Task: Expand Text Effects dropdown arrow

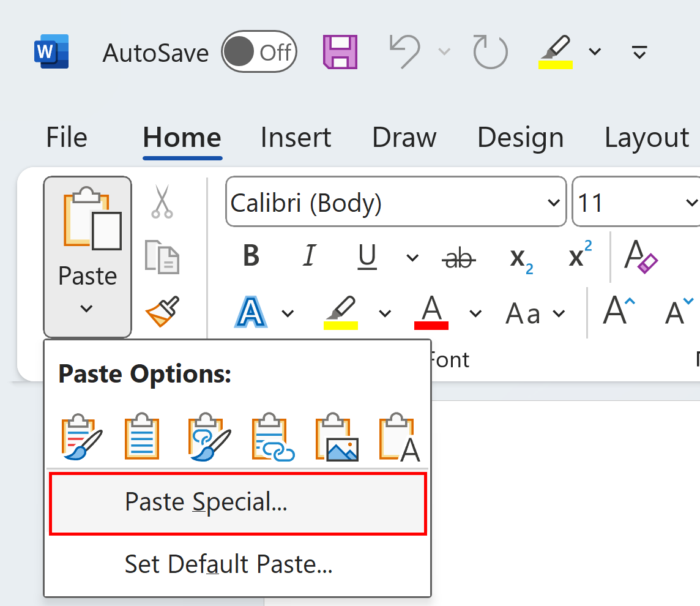Action: pyautogui.click(x=288, y=313)
